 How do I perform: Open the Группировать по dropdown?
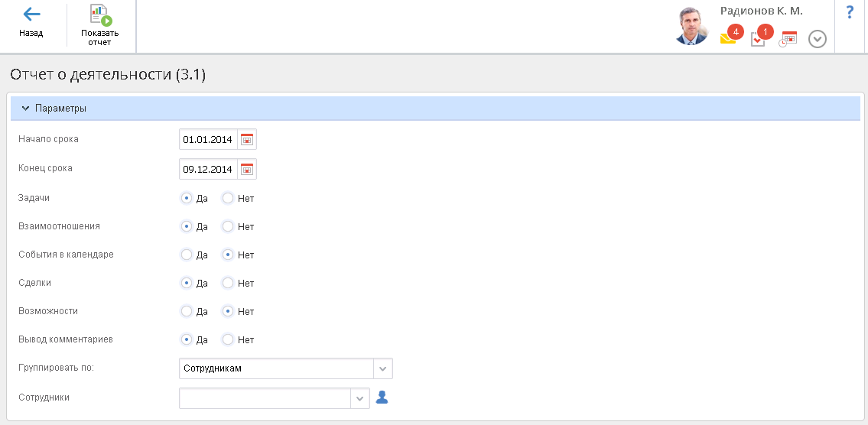(x=383, y=368)
